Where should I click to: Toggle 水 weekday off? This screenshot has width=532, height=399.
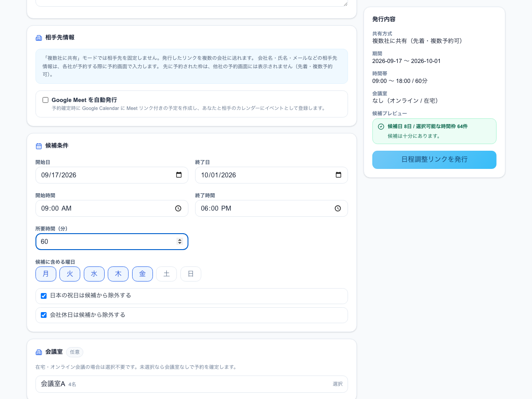[x=94, y=274]
